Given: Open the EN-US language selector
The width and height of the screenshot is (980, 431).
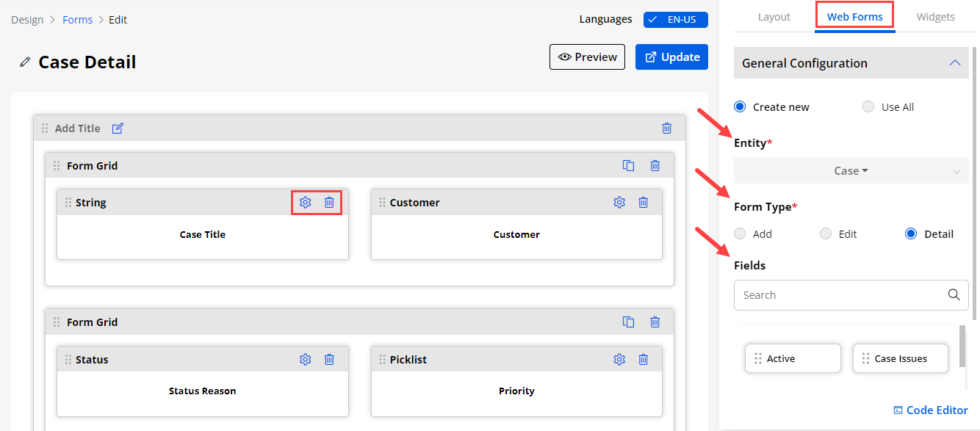Looking at the screenshot, I should click(675, 20).
